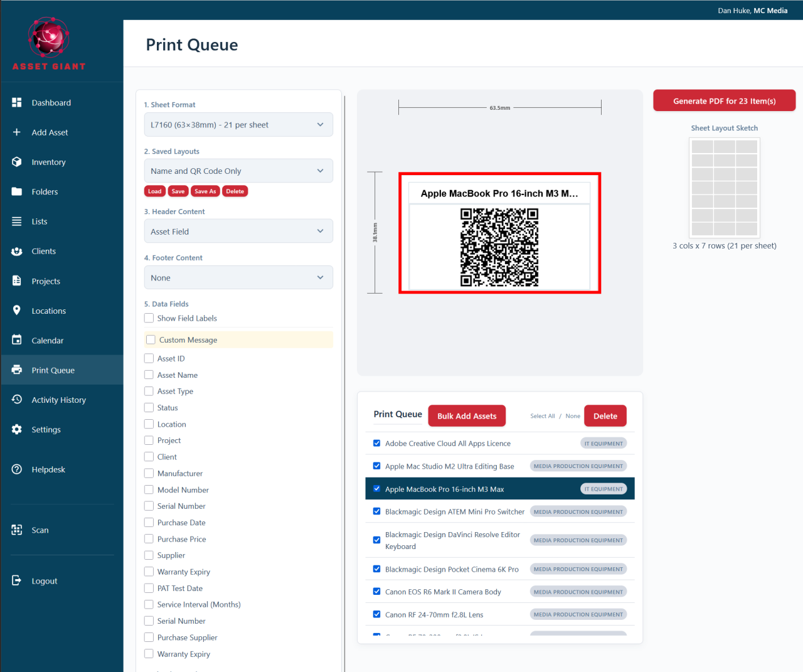This screenshot has height=672, width=803.
Task: Open Inventory via its box icon
Action: click(17, 162)
